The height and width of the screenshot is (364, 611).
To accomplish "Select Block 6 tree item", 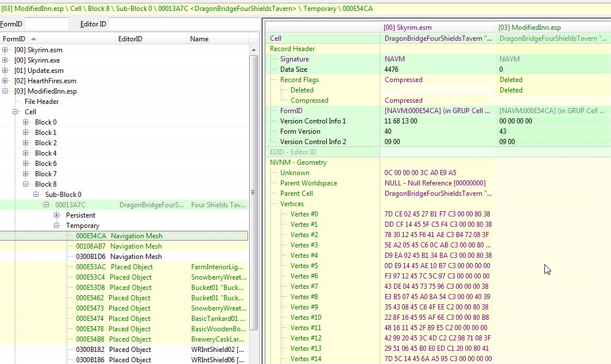I will pyautogui.click(x=45, y=163).
